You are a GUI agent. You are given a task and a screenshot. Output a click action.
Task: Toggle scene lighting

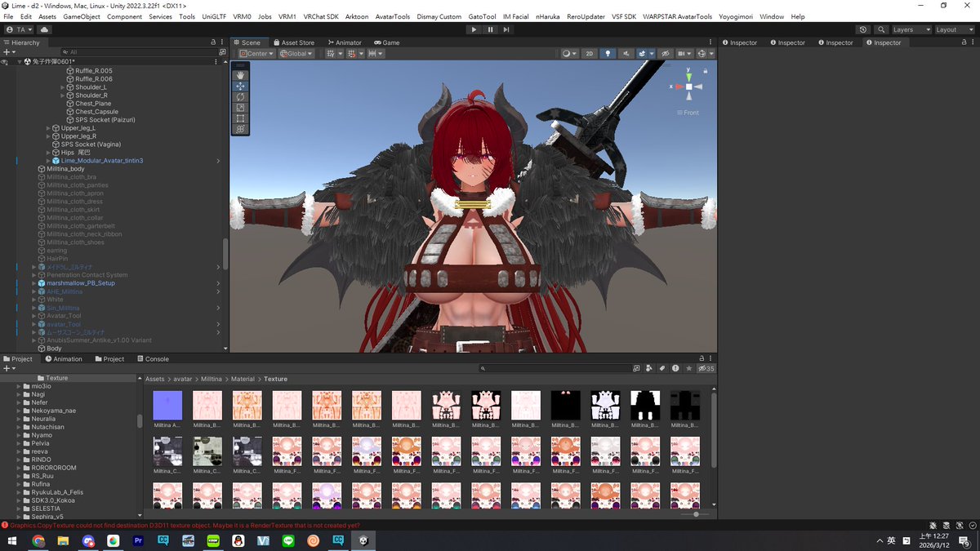tap(607, 54)
